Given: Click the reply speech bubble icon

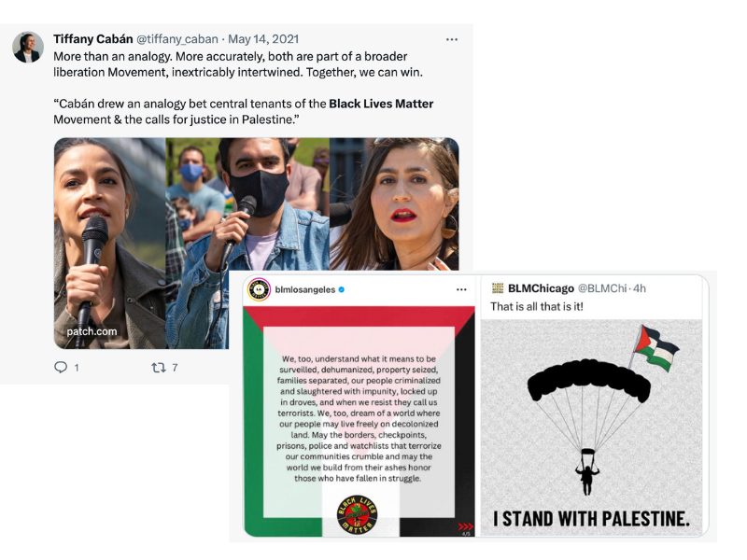Looking at the screenshot, I should point(61,367).
